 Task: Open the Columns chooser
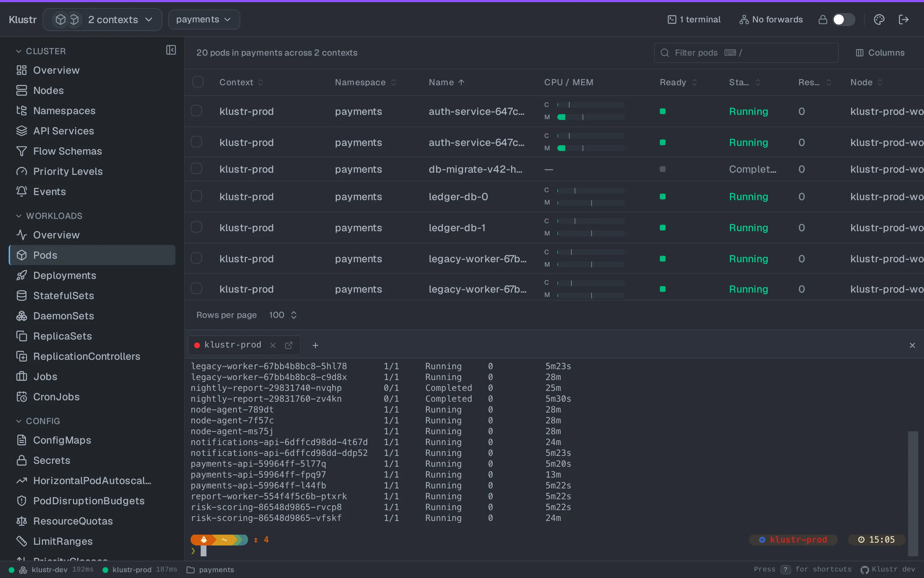[880, 53]
